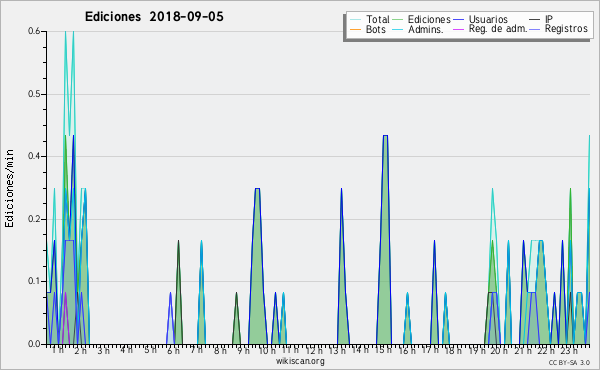Click the '10 h' x-axis label
600x370 pixels.
(267, 350)
